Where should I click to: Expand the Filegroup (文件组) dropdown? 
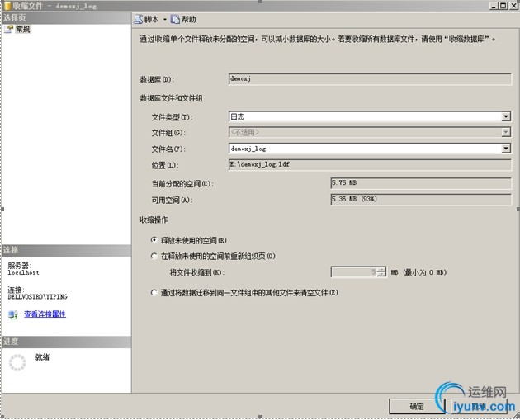coord(506,133)
